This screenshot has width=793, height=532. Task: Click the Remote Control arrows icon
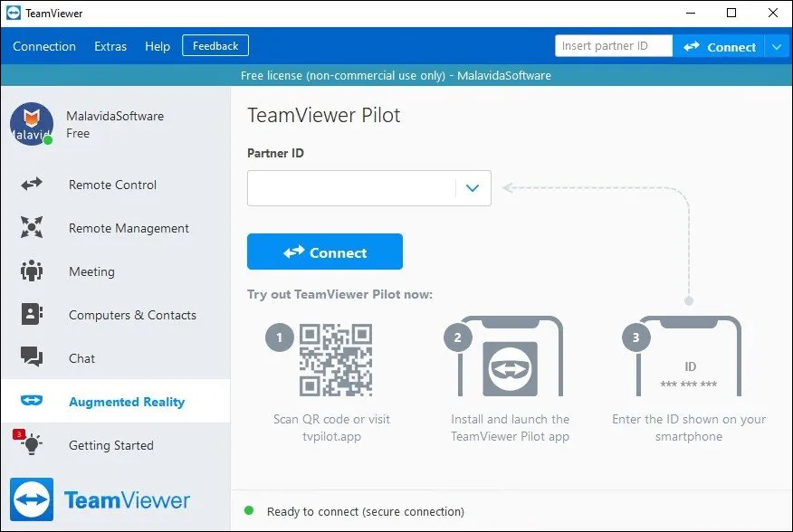click(32, 185)
